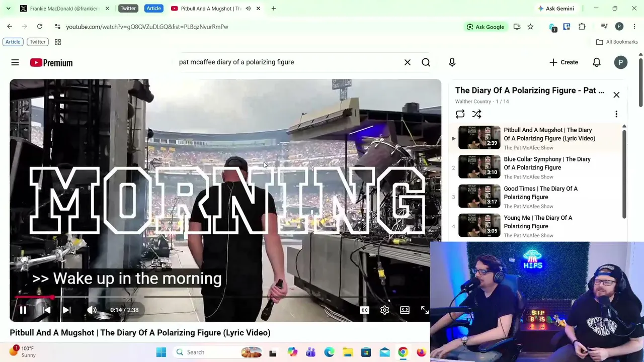Image resolution: width=644 pixels, height=362 pixels.
Task: Open Microsoft Store from the taskbar
Action: pos(366,352)
